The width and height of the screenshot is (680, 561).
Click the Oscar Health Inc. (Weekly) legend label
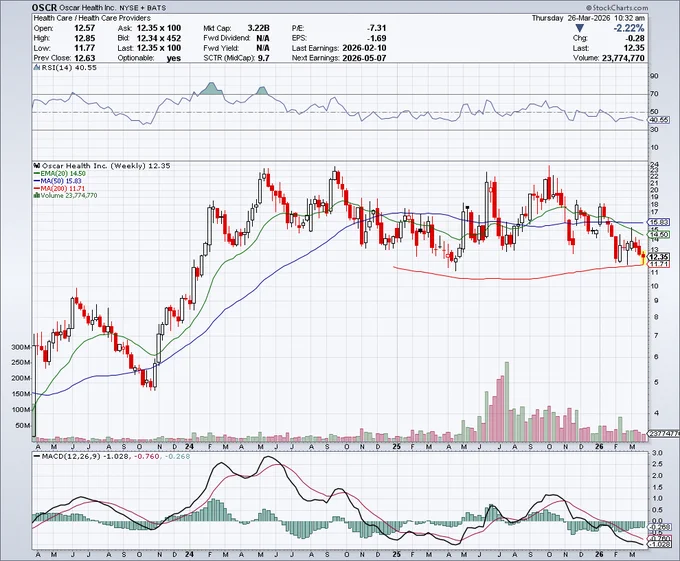click(x=102, y=166)
